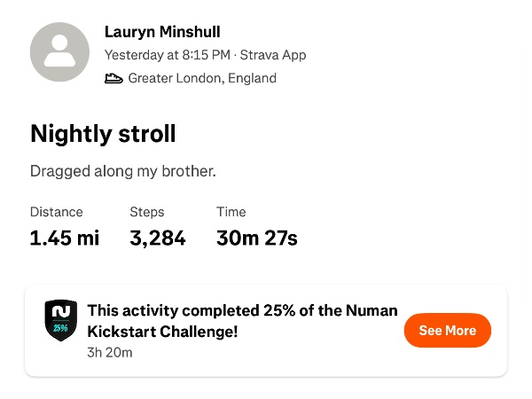Select the Greater London, England location
The width and height of the screenshot is (532, 399).
(x=202, y=78)
